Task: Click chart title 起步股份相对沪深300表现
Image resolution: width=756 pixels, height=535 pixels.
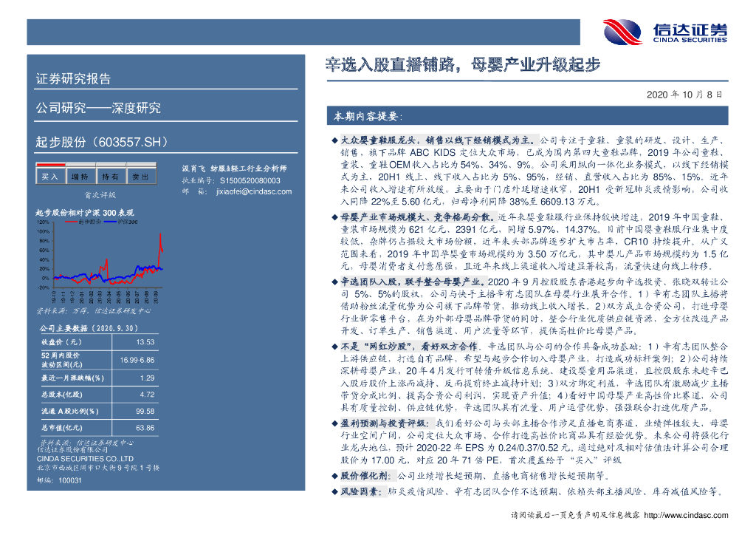Action: [x=84, y=213]
